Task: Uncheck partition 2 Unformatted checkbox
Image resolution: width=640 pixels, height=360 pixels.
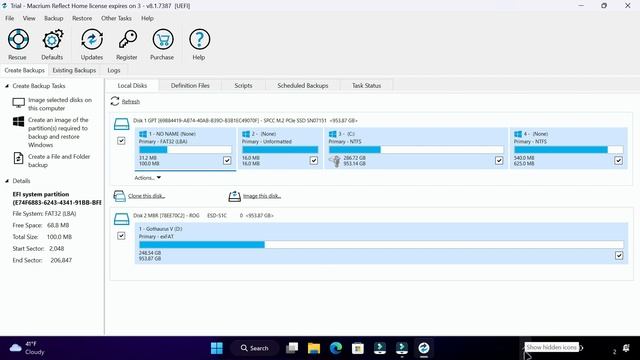Action: (x=313, y=160)
